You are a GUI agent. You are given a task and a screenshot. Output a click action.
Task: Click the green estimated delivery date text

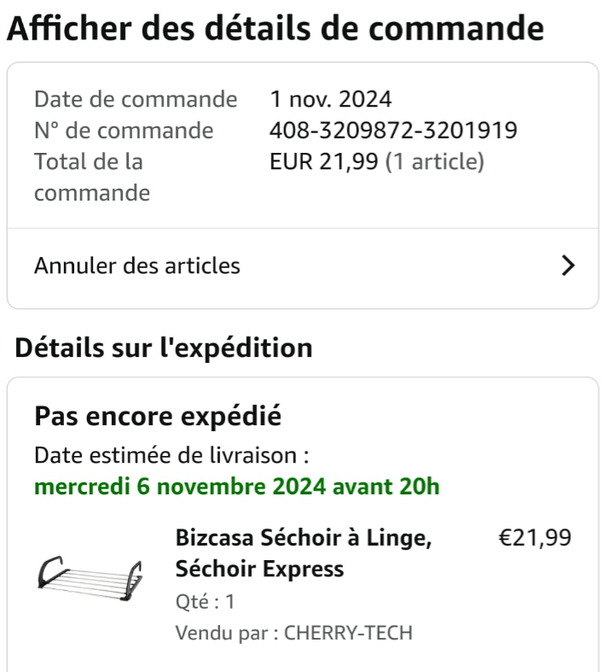pyautogui.click(x=237, y=488)
